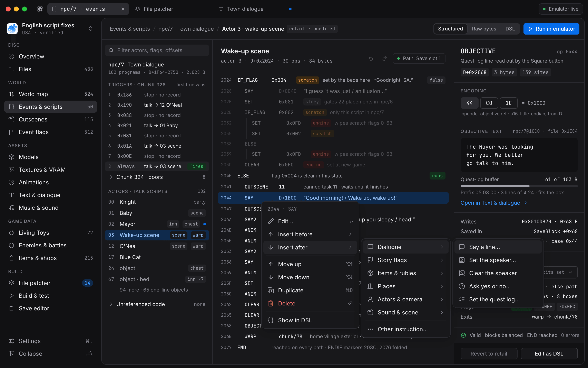
Task: Open Textures & VRAM page
Action: (51, 170)
